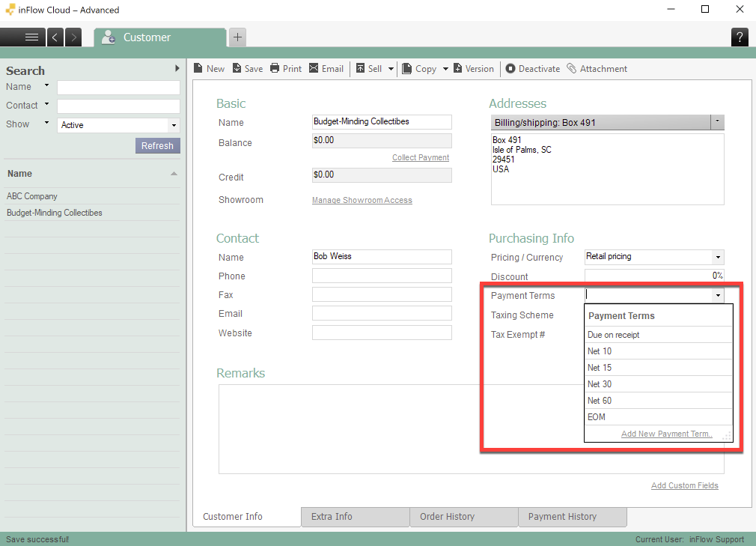Click the Website input field
756x546 pixels.
tap(382, 333)
